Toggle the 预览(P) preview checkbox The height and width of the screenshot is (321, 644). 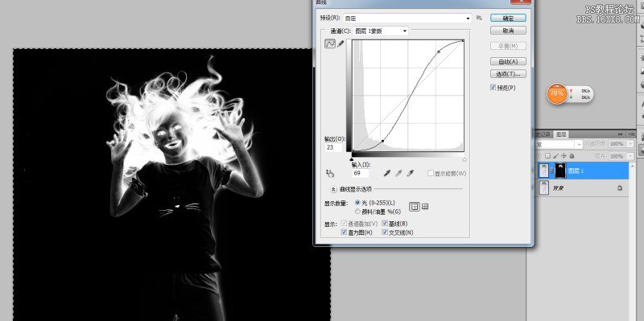493,88
